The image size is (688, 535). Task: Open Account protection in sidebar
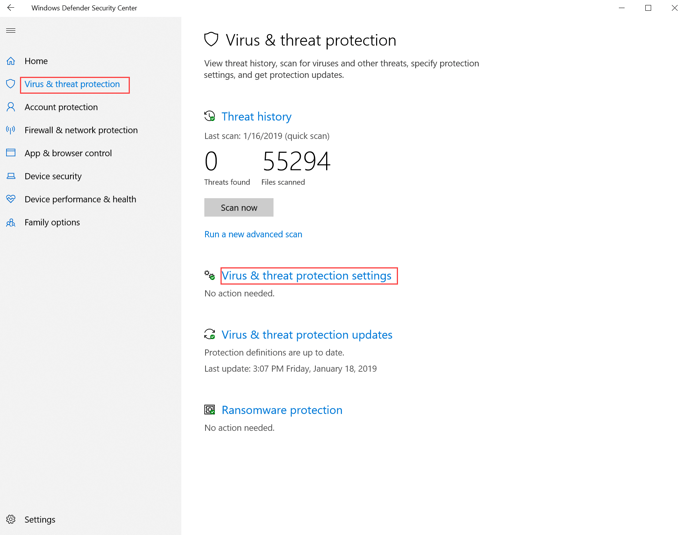click(x=61, y=107)
